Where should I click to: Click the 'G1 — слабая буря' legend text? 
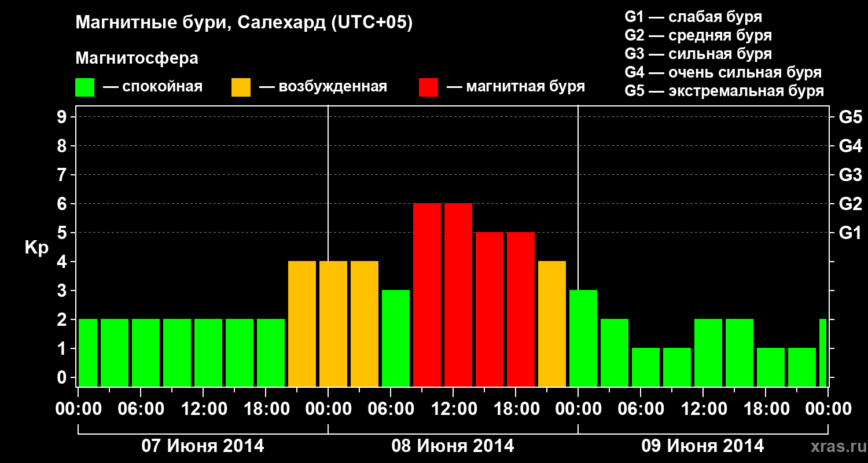coord(693,17)
